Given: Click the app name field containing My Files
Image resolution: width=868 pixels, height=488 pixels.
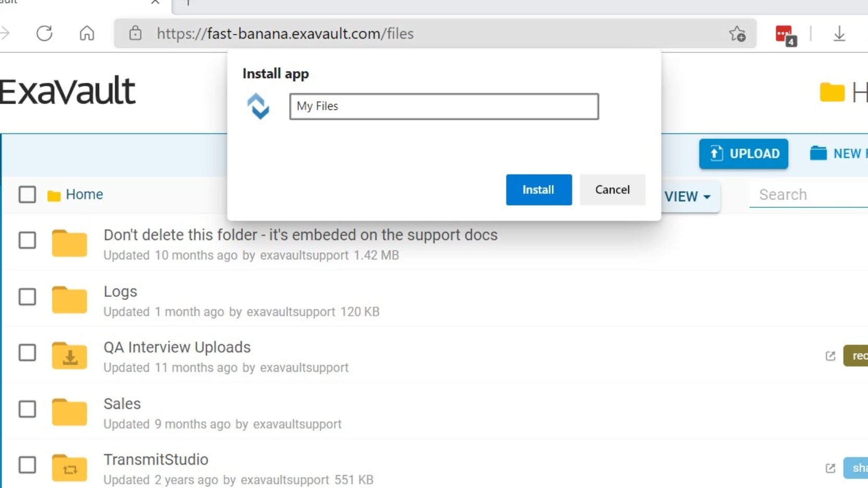Looking at the screenshot, I should [x=444, y=106].
